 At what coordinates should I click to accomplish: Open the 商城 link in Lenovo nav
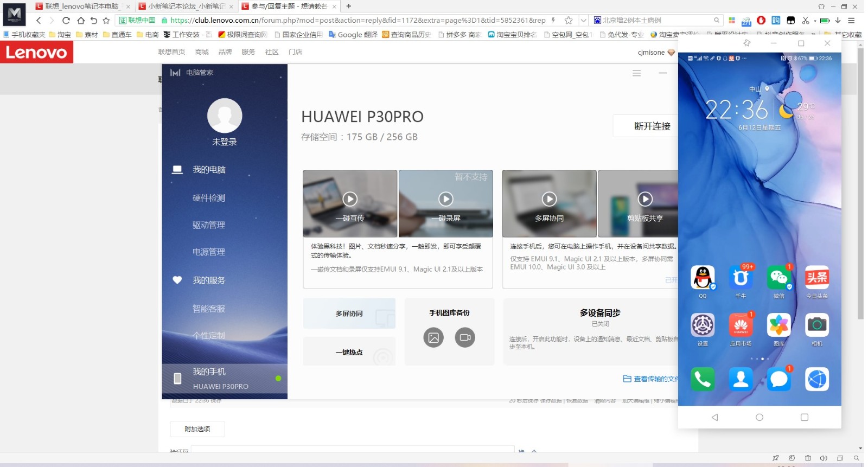[202, 52]
